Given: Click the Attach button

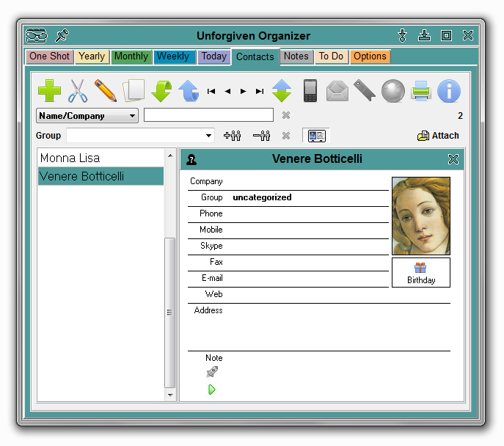Looking at the screenshot, I should [x=438, y=136].
